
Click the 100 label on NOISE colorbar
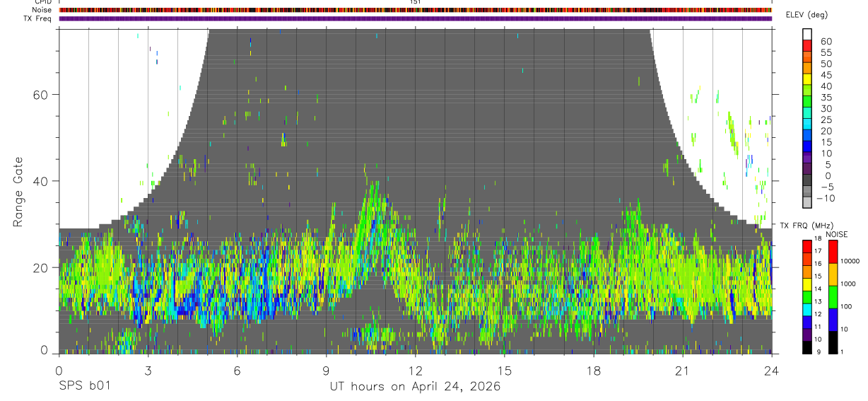coord(846,306)
